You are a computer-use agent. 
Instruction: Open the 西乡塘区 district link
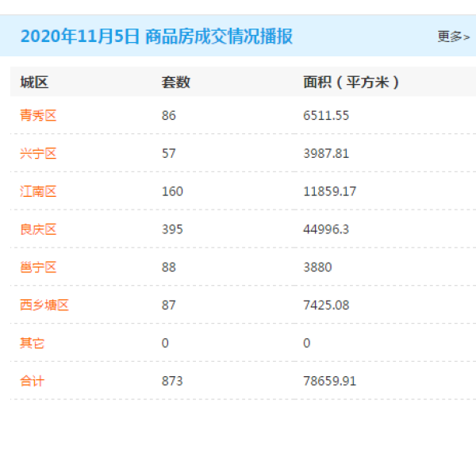[44, 306]
